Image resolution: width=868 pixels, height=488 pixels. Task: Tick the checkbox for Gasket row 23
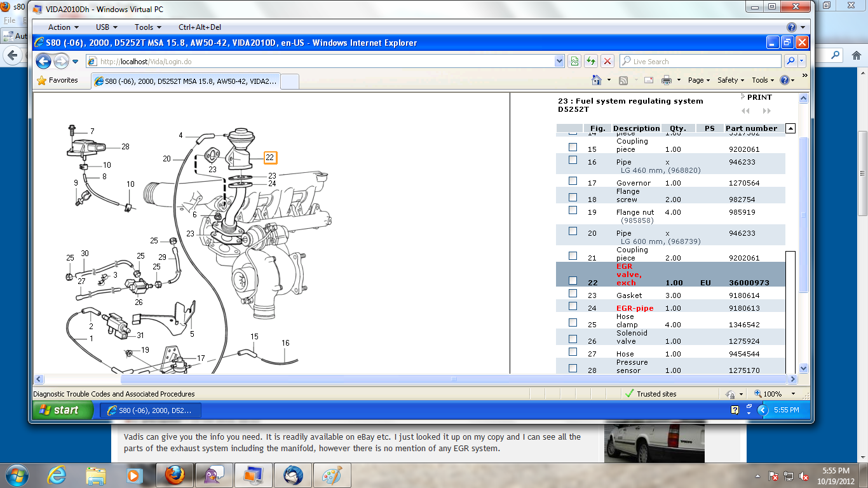point(573,294)
